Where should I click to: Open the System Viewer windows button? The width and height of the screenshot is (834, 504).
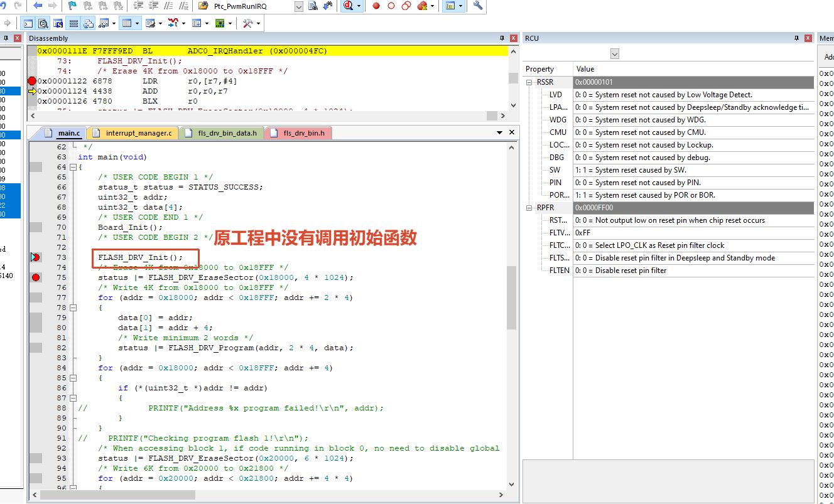point(197,23)
